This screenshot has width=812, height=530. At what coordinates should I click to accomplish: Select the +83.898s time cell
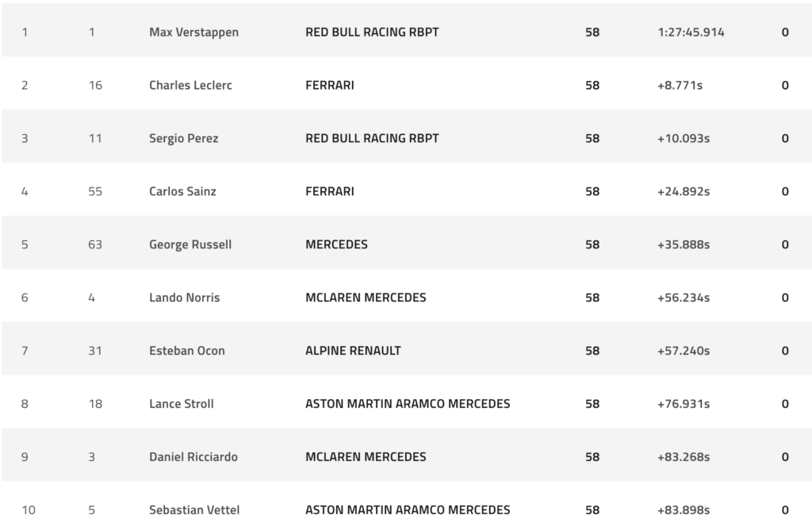(x=683, y=510)
